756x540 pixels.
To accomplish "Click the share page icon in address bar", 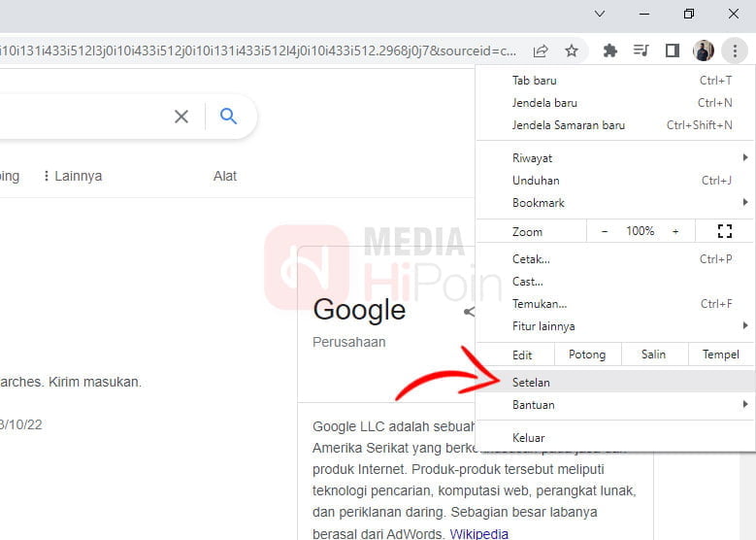I will tap(541, 51).
